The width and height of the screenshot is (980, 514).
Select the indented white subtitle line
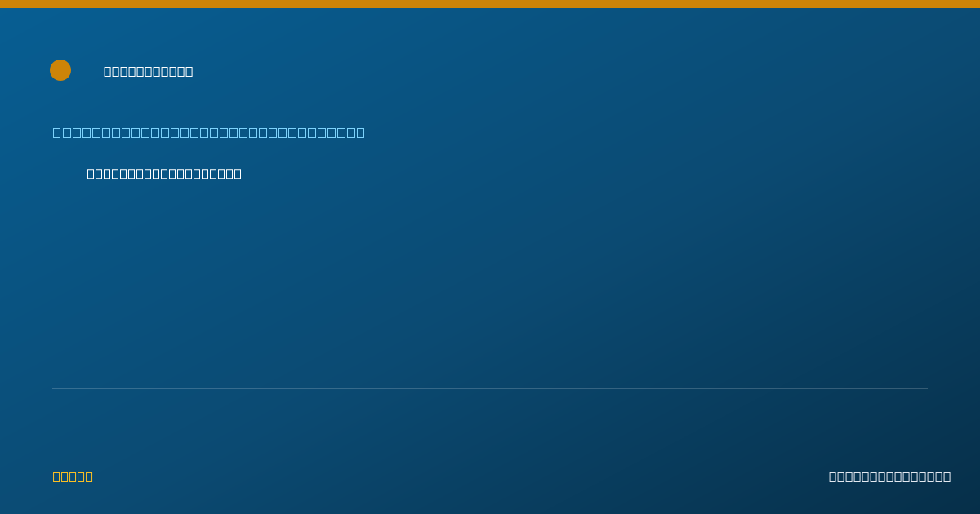[164, 173]
